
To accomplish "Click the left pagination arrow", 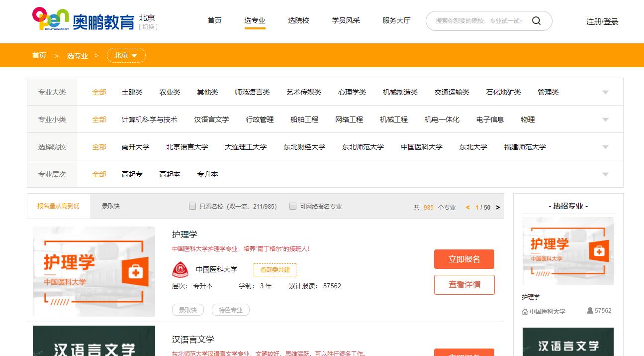I will [467, 207].
